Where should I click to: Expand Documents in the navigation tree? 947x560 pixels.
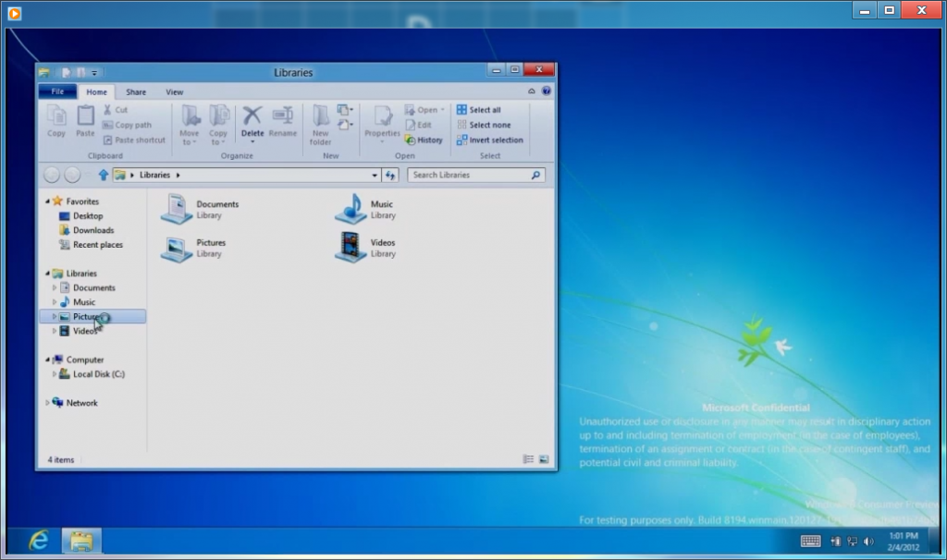(55, 287)
